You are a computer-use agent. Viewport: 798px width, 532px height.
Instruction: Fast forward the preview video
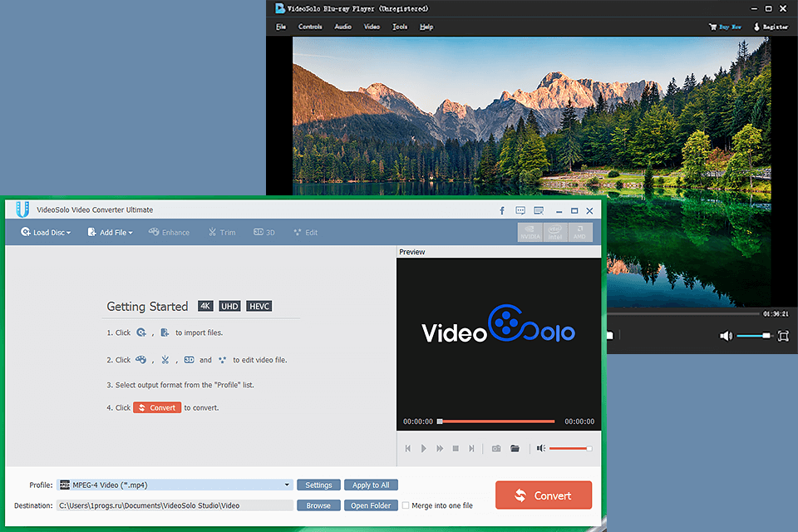tap(440, 449)
